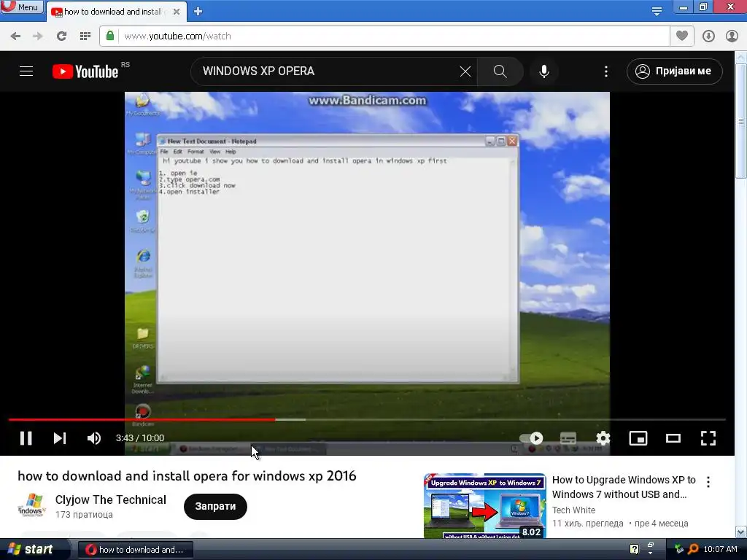Open the Upgrade Windows XP to Windows 7 thumbnail
This screenshot has width=747, height=560.
coord(484,506)
